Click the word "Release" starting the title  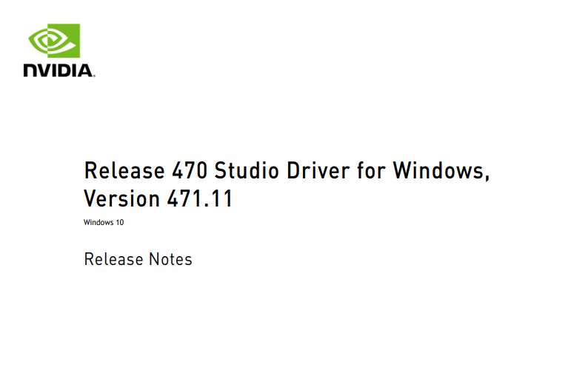124,170
